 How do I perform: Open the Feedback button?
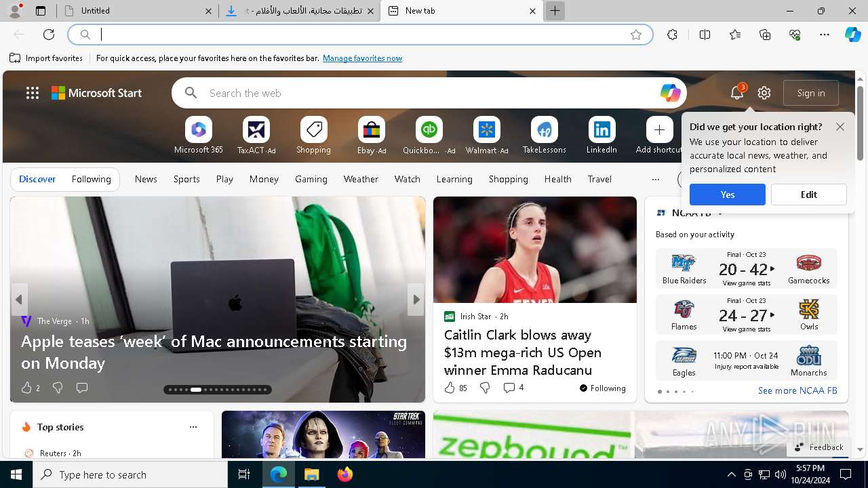[x=818, y=447]
